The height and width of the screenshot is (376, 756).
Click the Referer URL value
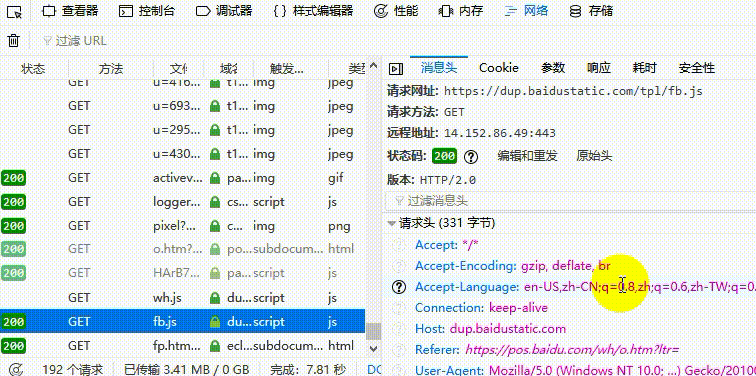pos(572,349)
